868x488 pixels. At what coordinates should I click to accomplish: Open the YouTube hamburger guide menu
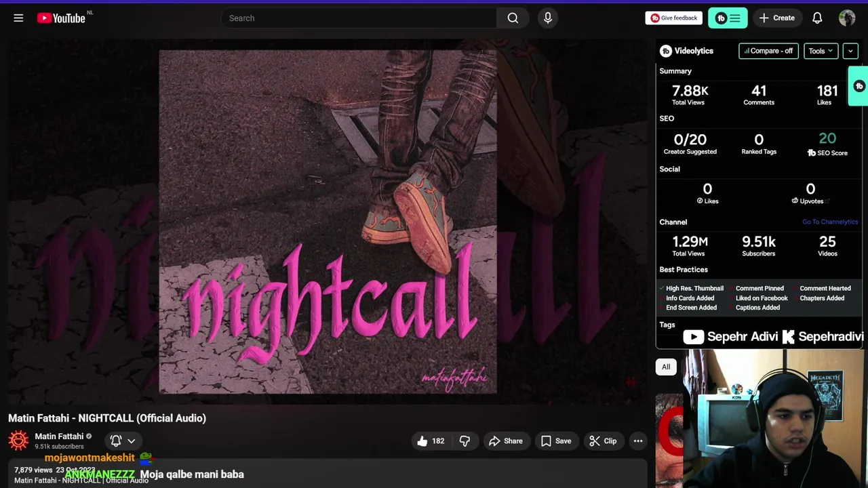18,18
